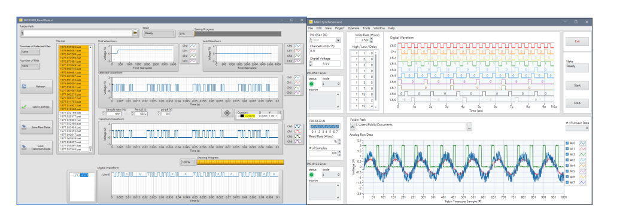
Task: Open Ch0 plot style icon in Transform Waveform legend
Action: pos(299,126)
